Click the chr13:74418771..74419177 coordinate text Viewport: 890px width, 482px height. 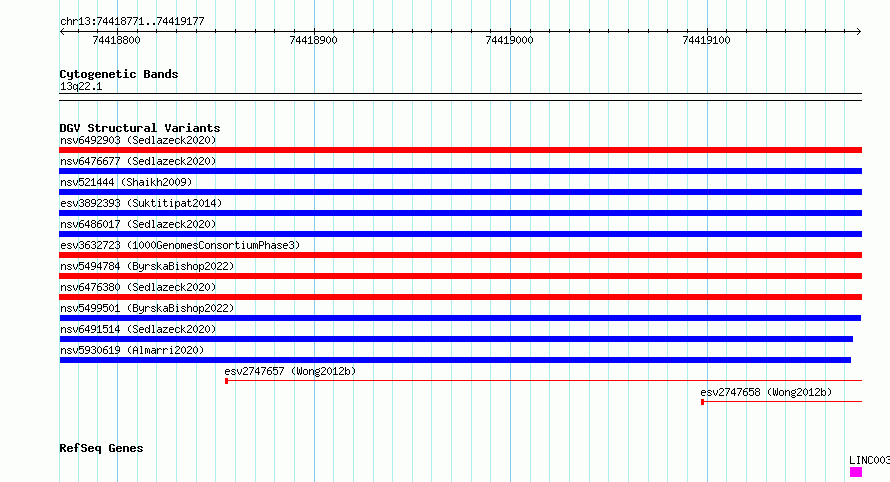tap(132, 22)
